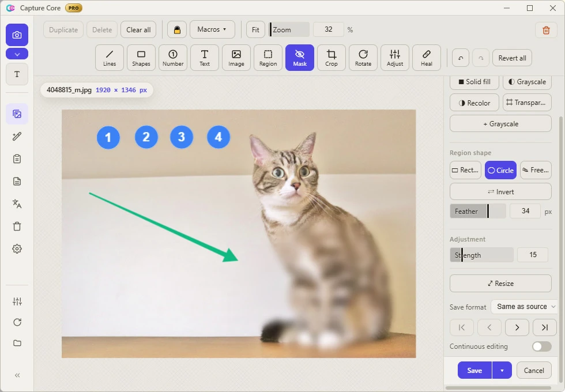Choose Recolor mask type
565x392 pixels.
pos(474,103)
